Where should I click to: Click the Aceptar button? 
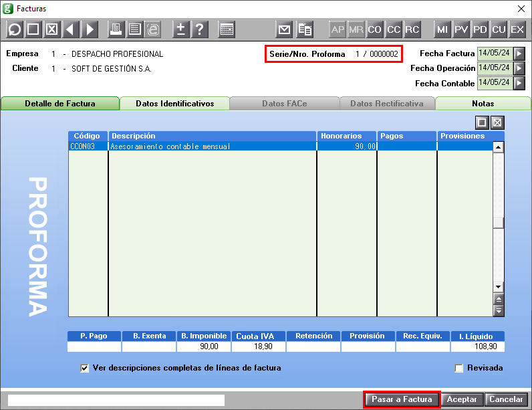click(462, 399)
